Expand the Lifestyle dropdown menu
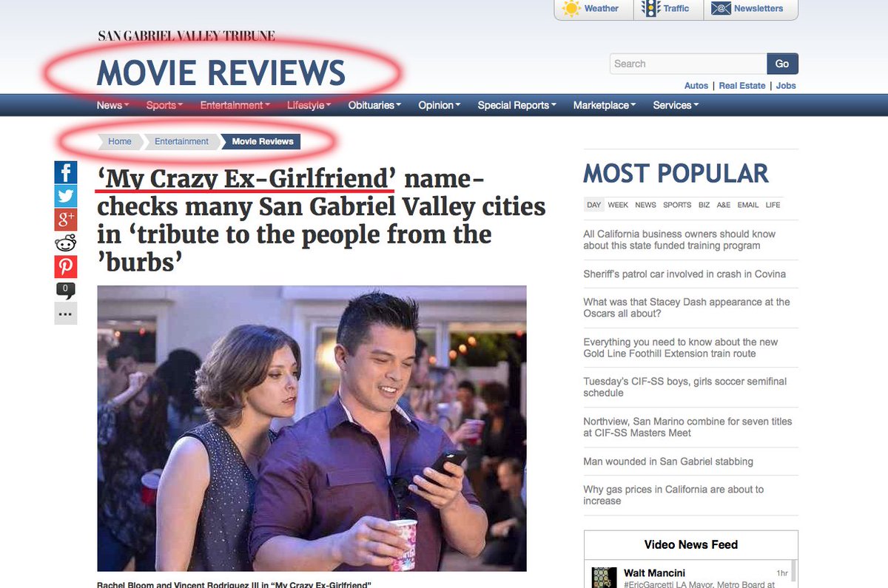Screen dimensions: 888x588 (309, 105)
